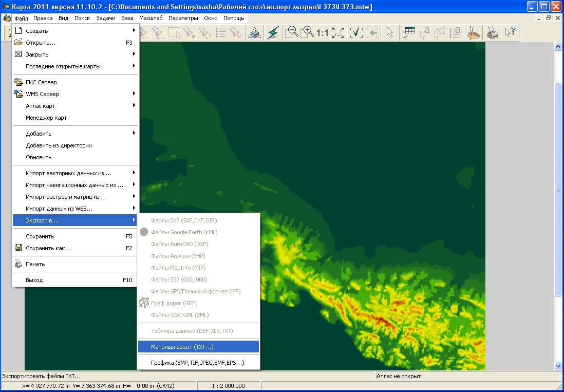Click the zoom in magnifier icon
The image size is (564, 392).
(307, 32)
